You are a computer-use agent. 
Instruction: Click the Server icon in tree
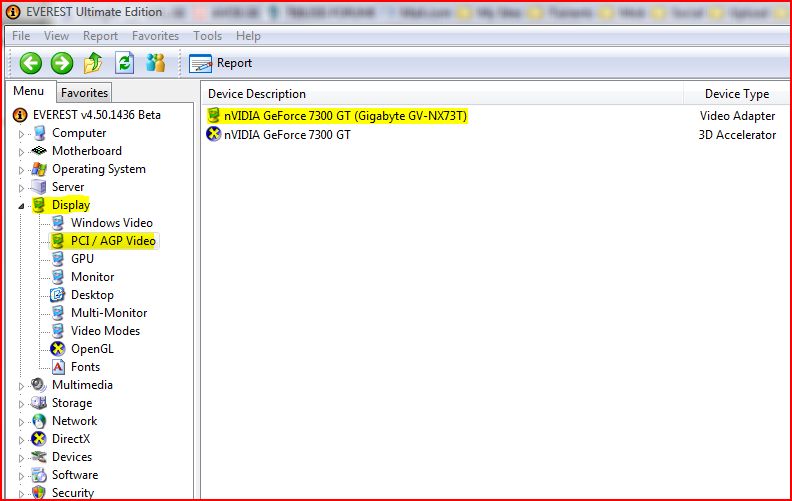pyautogui.click(x=39, y=187)
